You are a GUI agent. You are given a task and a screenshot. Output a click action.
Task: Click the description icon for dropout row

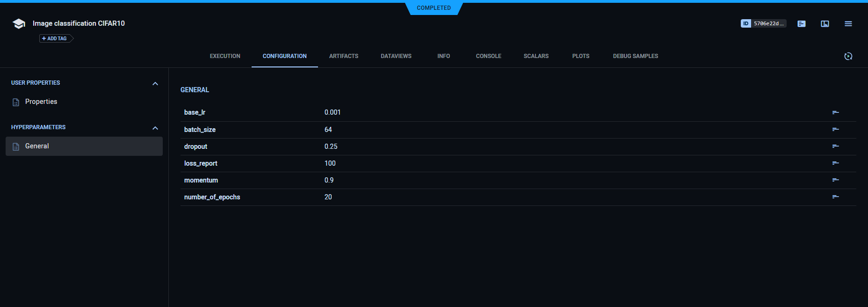click(835, 146)
